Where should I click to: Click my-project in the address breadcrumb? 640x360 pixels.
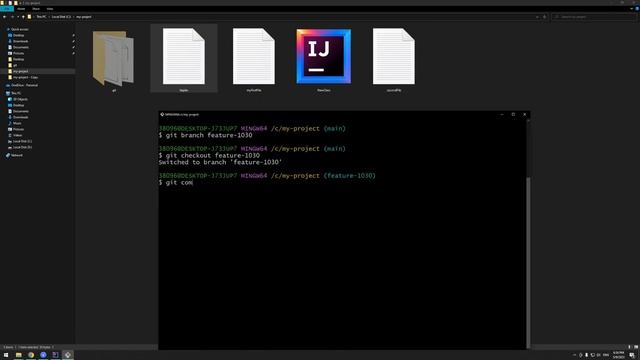pos(84,17)
